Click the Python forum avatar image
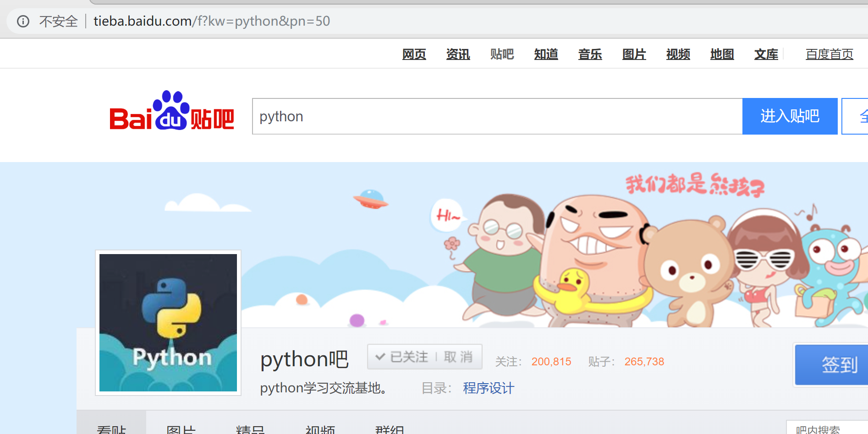 [168, 323]
